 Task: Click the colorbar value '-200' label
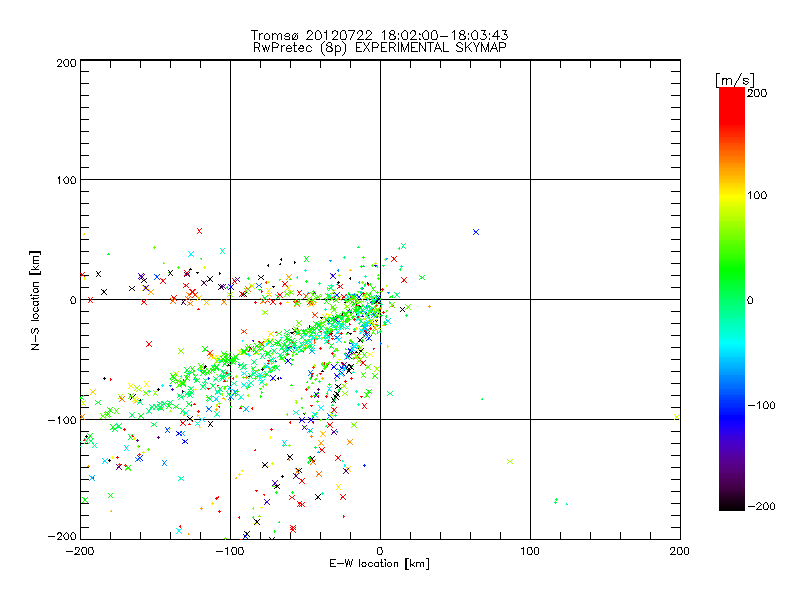tap(761, 506)
